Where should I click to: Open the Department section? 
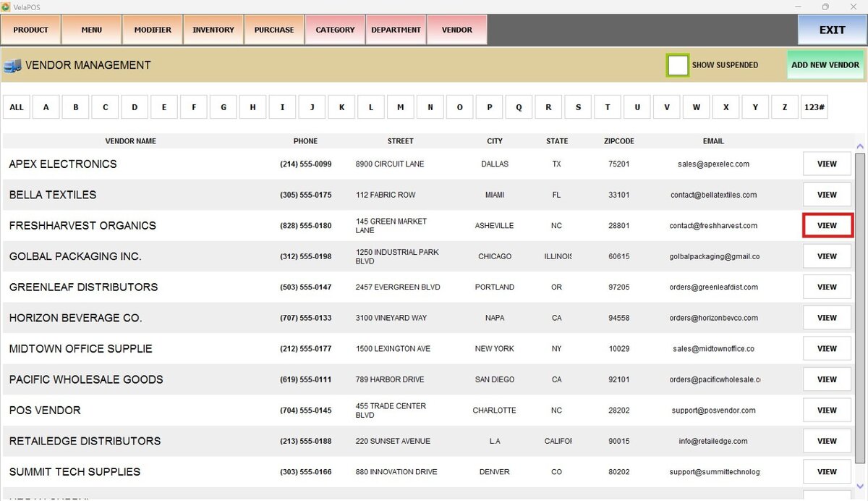coord(396,30)
